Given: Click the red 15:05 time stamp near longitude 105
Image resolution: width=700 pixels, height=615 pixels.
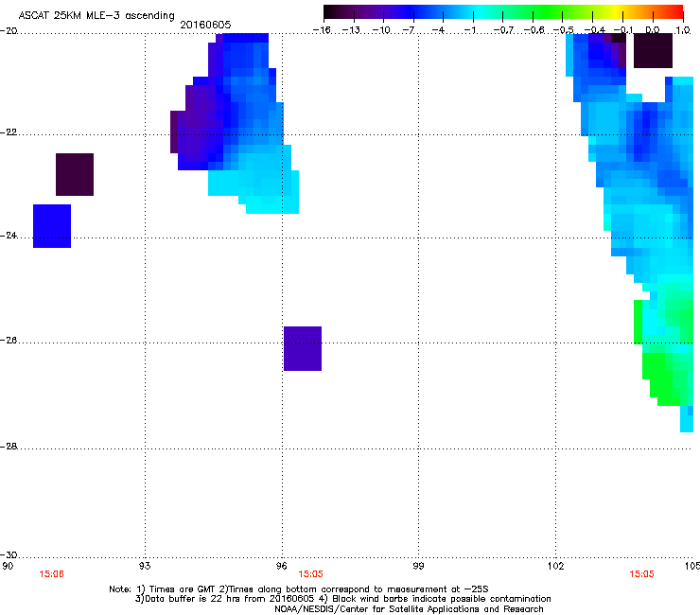Looking at the screenshot, I should pos(642,574).
